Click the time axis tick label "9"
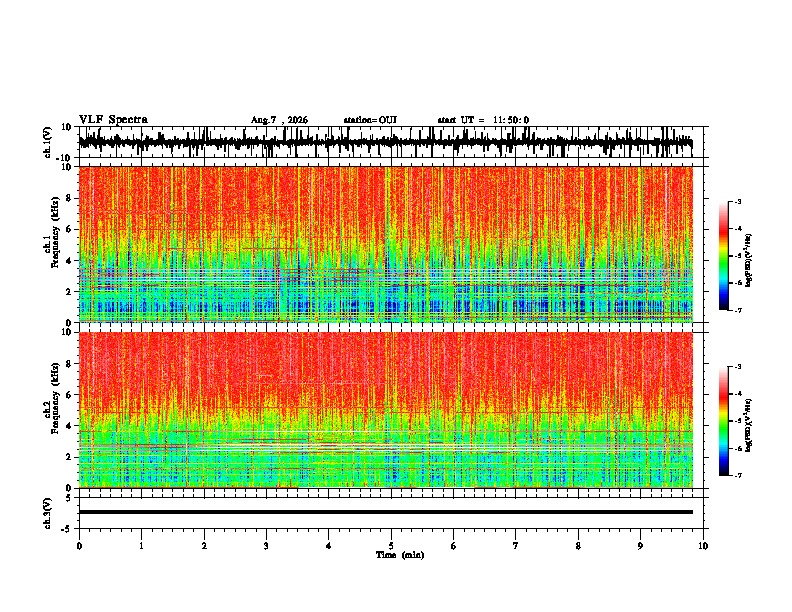Screen dimensions: 792x612 640,546
